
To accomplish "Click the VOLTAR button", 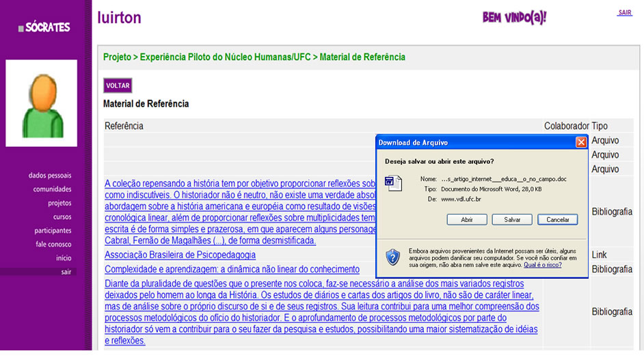I will (118, 85).
